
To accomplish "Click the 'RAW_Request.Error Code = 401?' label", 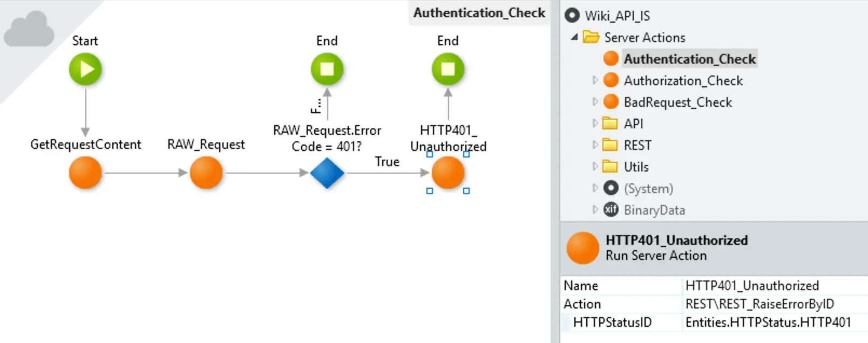I will click(x=327, y=138).
